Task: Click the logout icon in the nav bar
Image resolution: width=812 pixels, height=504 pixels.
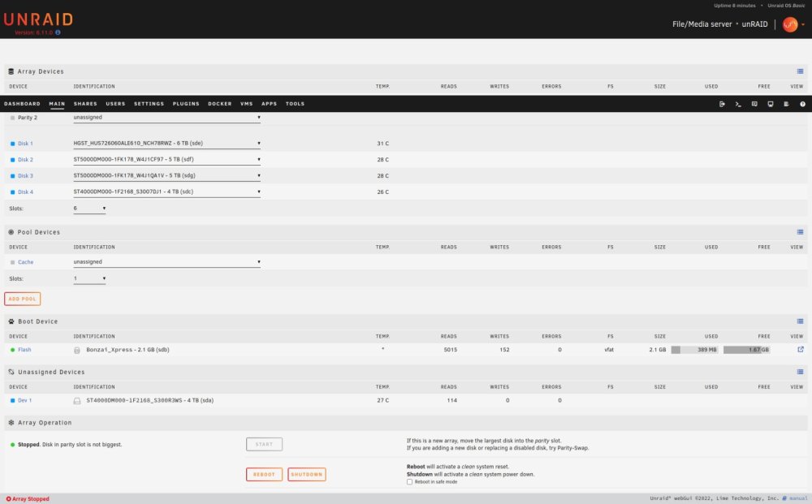Action: pyautogui.click(x=722, y=104)
